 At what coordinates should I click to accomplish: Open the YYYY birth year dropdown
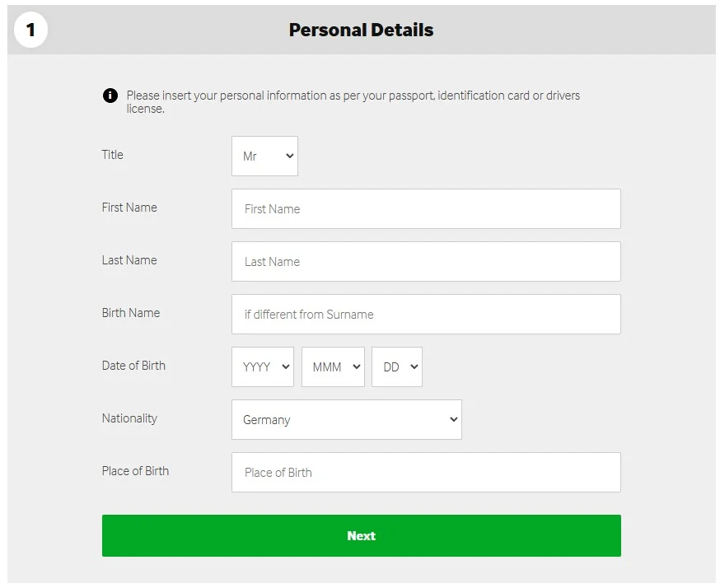[x=262, y=366]
